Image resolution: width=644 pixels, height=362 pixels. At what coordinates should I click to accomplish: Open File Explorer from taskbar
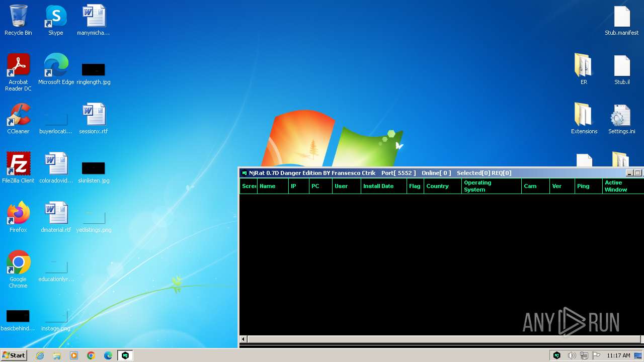tap(57, 355)
